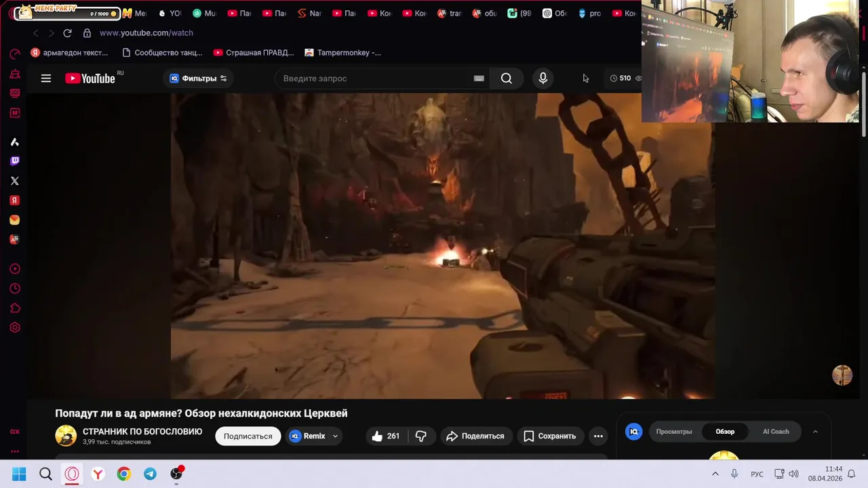Open Yandex panel in the red sidebar

pos(15,201)
